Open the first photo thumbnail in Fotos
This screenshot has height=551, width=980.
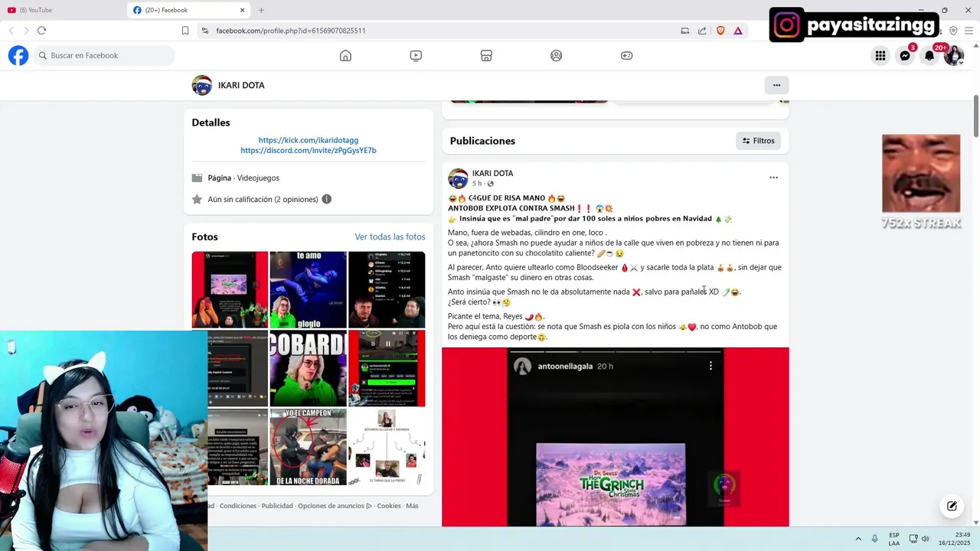click(x=230, y=290)
